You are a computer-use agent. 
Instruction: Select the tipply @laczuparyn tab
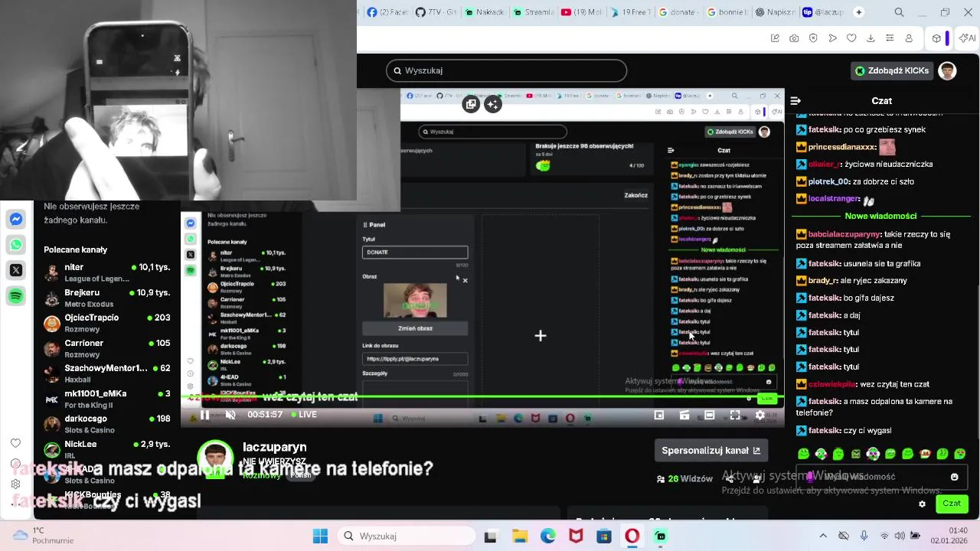822,12
